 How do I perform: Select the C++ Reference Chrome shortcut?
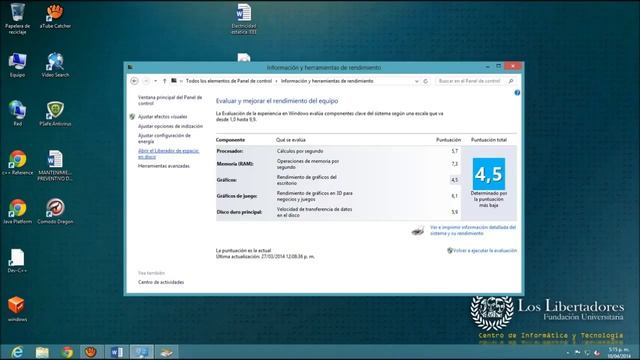click(x=17, y=162)
